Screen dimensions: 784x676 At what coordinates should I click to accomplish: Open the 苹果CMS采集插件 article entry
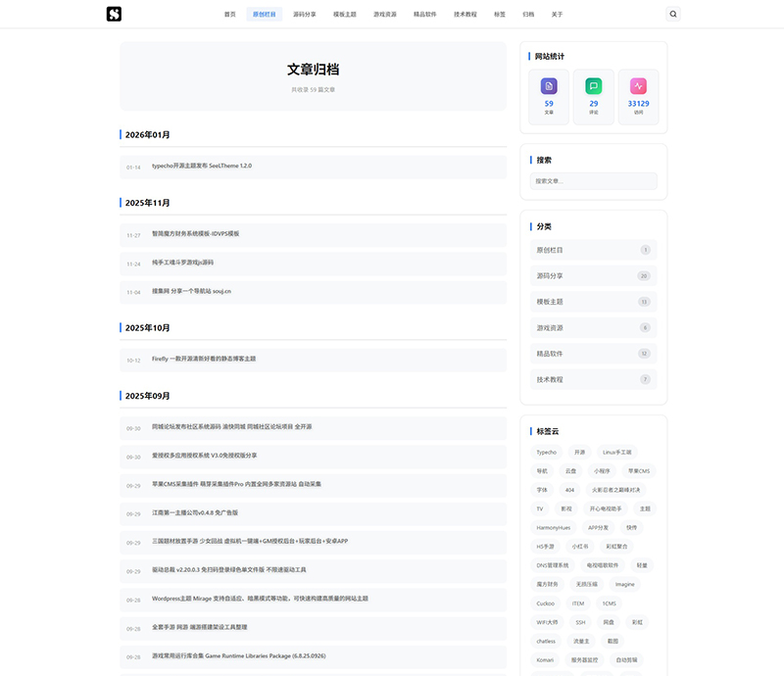pos(236,484)
